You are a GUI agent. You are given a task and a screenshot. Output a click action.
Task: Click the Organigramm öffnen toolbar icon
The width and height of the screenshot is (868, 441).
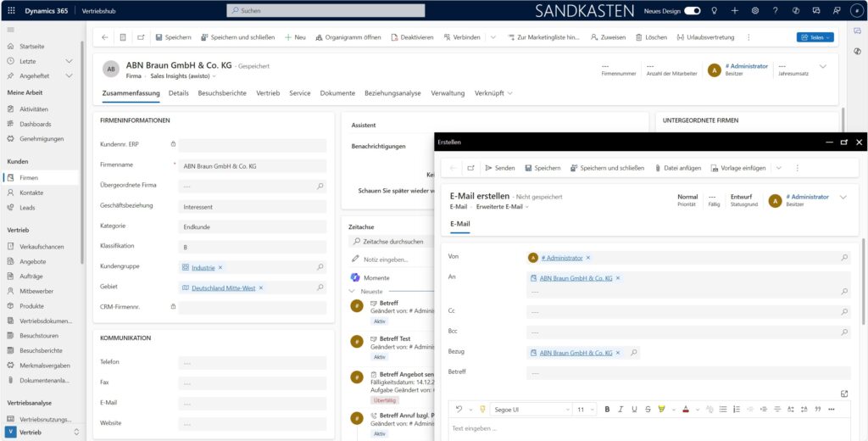(x=319, y=37)
